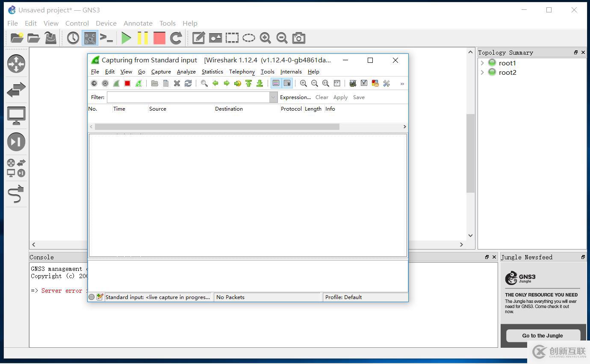Stop the running Wireshark capture
Image resolution: width=590 pixels, height=364 pixels.
127,83
